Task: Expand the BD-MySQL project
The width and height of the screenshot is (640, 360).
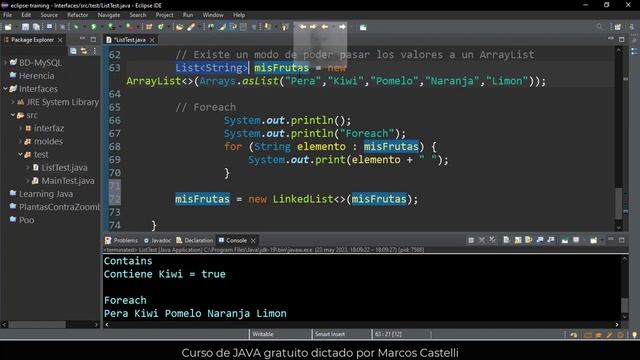Action: (5, 62)
